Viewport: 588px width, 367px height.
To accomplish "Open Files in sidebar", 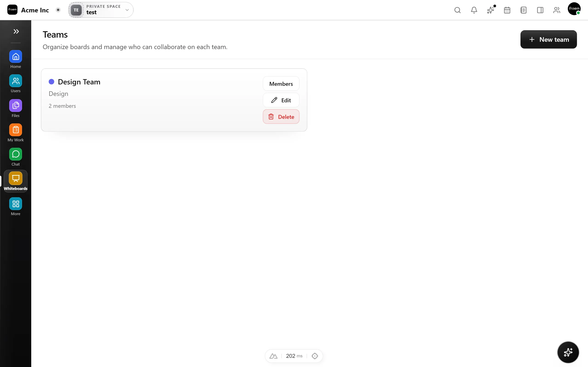I will (x=16, y=108).
